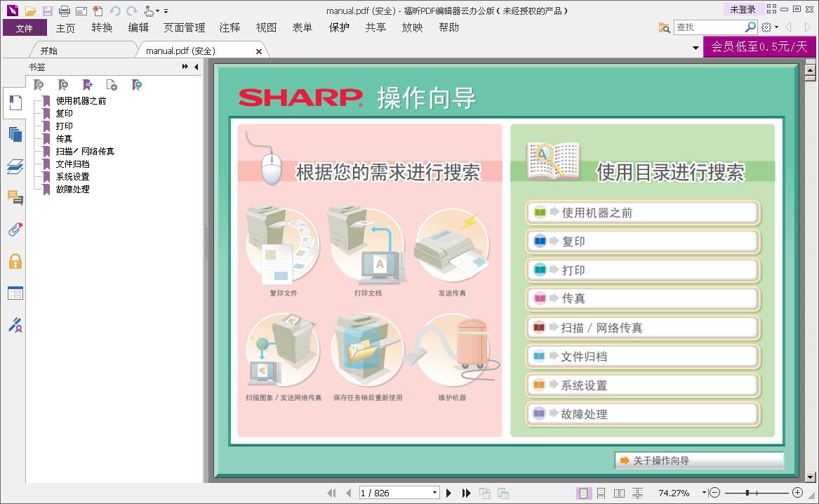Select continuous page view mode
Screen dimensions: 819x504
[601, 493]
